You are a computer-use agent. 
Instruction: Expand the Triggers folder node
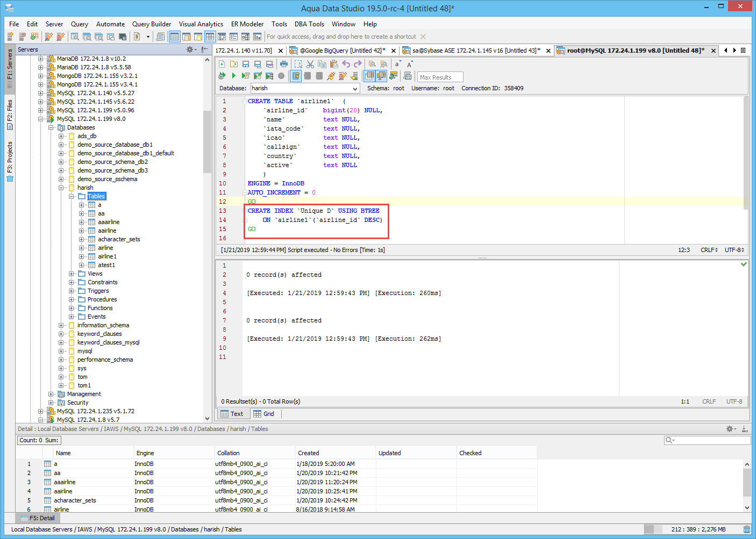(x=72, y=291)
